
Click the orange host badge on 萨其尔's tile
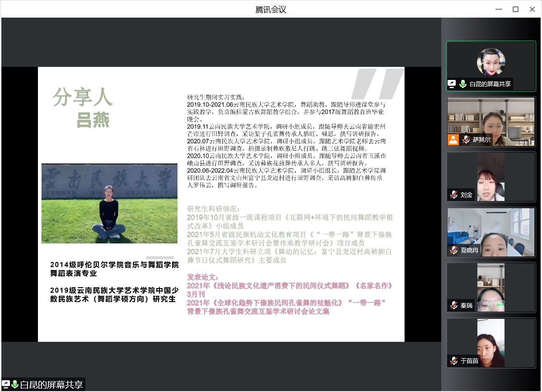click(453, 140)
